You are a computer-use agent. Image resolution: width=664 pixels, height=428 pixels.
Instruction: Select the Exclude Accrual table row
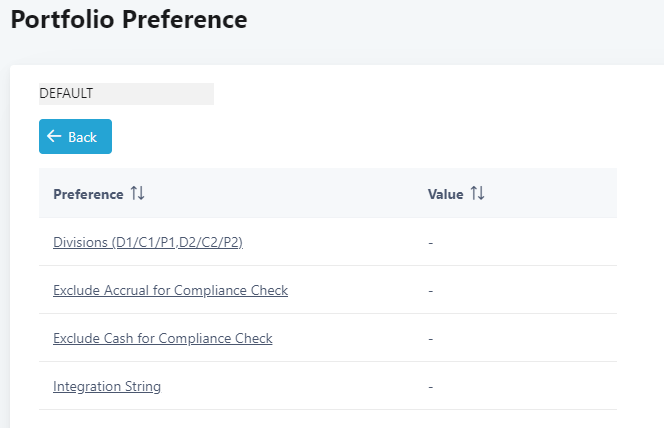tap(340, 290)
